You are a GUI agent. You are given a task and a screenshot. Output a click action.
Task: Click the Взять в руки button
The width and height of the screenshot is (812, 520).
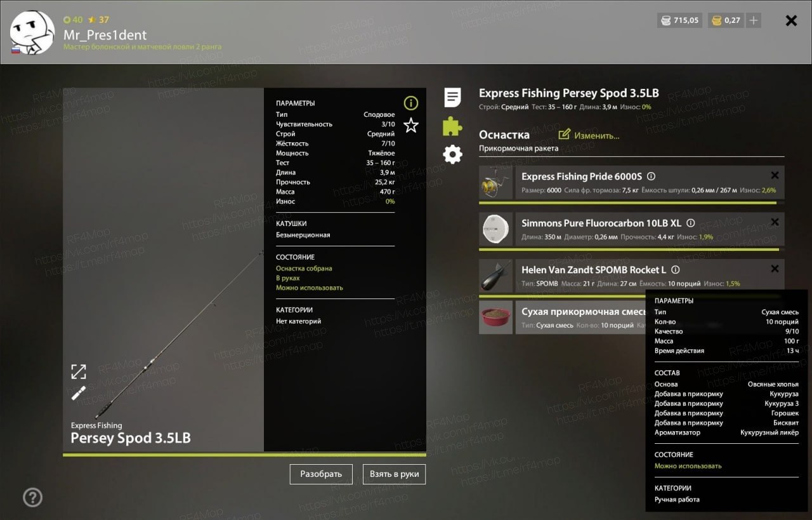394,474
